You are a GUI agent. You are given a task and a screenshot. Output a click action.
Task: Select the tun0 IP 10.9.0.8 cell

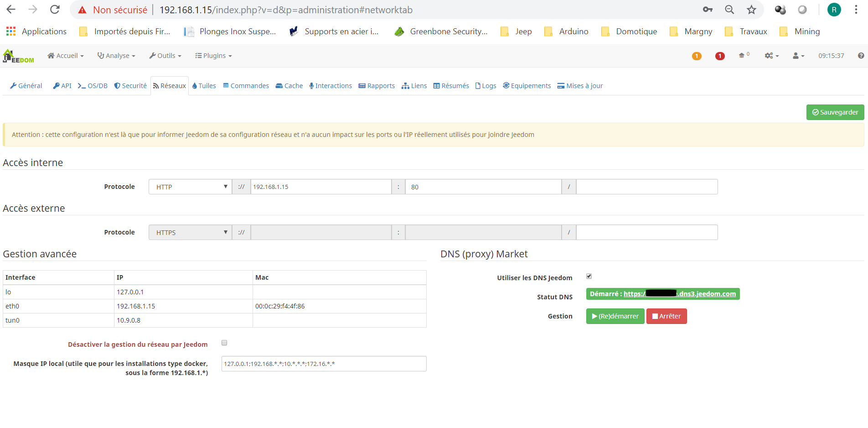tap(183, 320)
